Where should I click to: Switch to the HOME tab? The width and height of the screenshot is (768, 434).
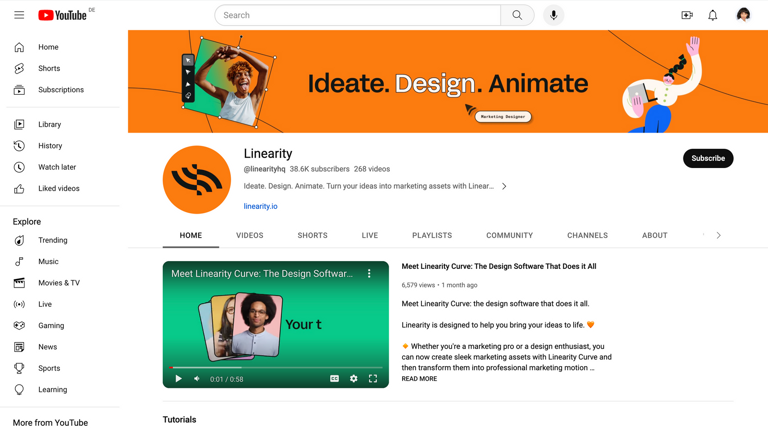point(191,236)
